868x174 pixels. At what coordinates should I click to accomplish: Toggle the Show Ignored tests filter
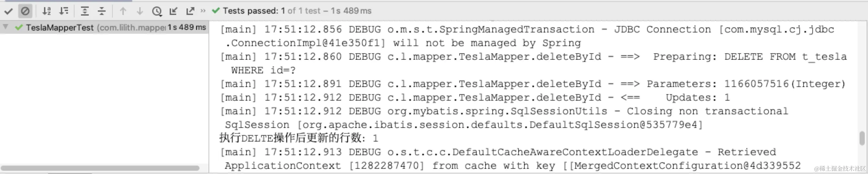point(25,11)
